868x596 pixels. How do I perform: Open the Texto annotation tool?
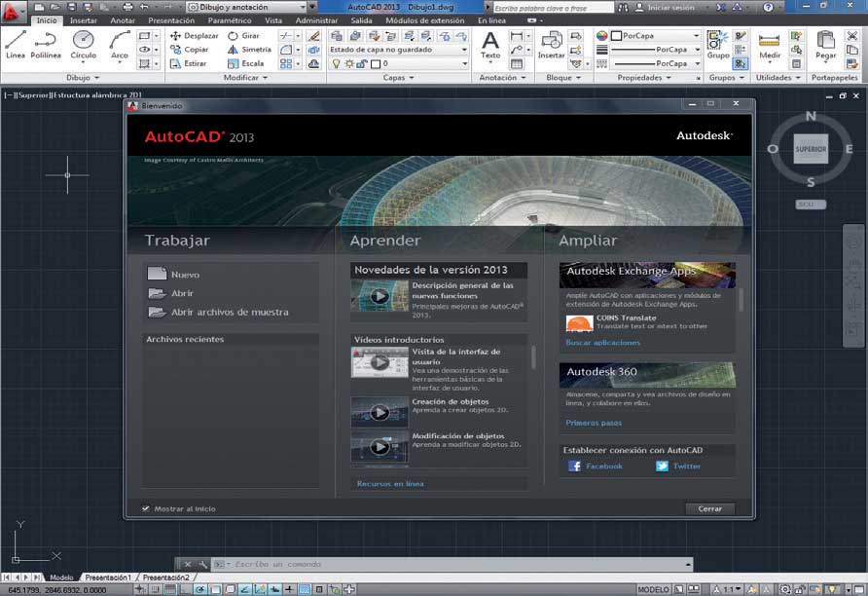point(490,45)
